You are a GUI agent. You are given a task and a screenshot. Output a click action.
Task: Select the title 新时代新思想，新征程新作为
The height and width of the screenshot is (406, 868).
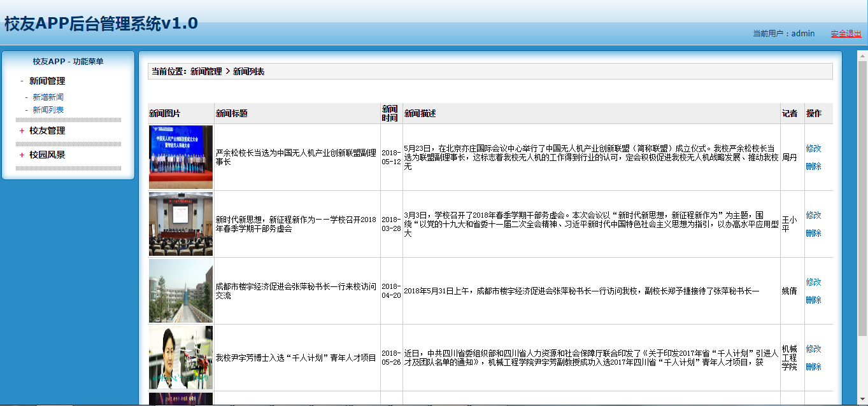tap(297, 224)
